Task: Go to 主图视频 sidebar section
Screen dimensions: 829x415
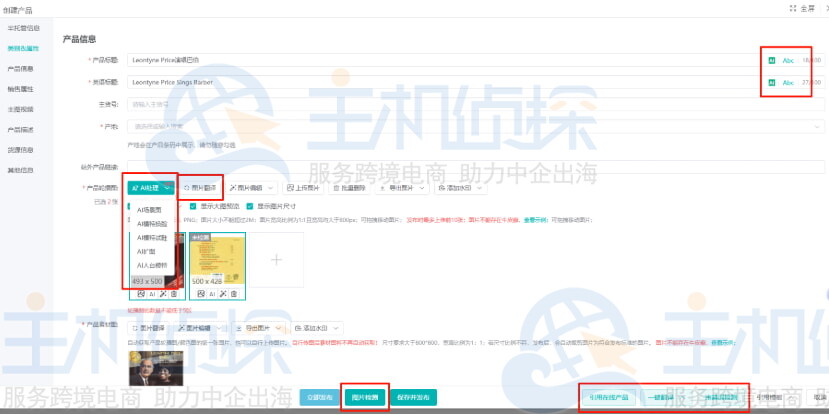Action: 21,109
